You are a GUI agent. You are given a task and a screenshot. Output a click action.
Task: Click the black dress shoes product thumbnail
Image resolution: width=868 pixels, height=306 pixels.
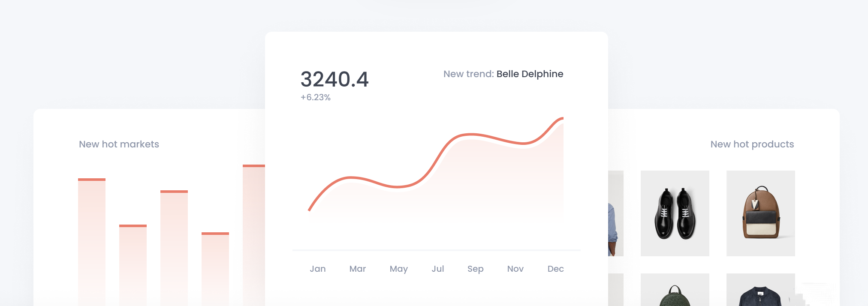click(x=675, y=213)
